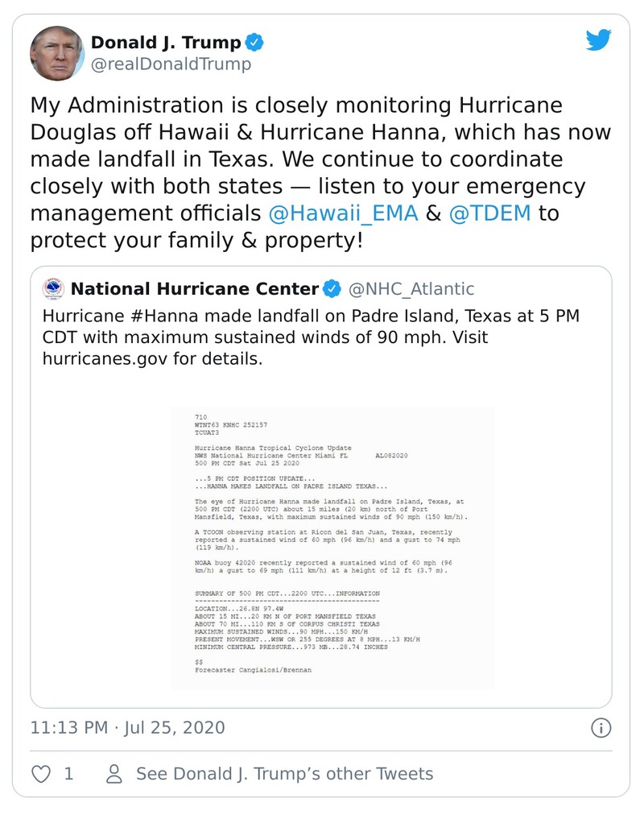This screenshot has height=815, width=644.
Task: Open the @NHC_Atlantic handle
Action: 411,289
